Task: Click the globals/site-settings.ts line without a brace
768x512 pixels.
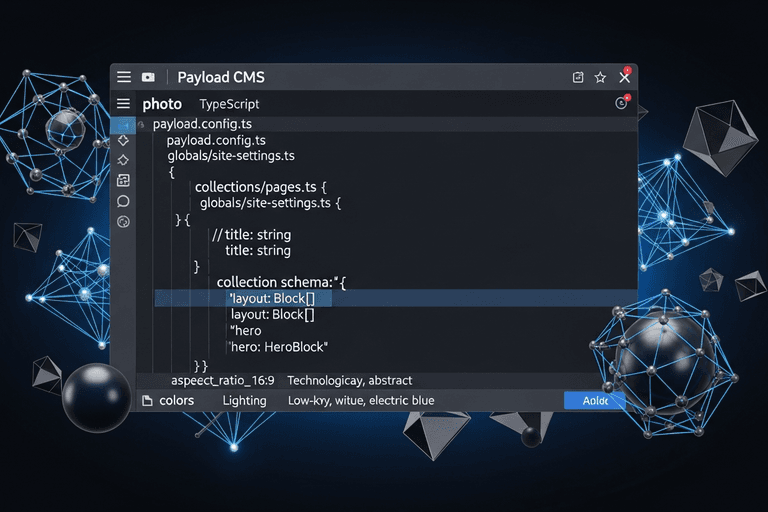Action: point(231,156)
